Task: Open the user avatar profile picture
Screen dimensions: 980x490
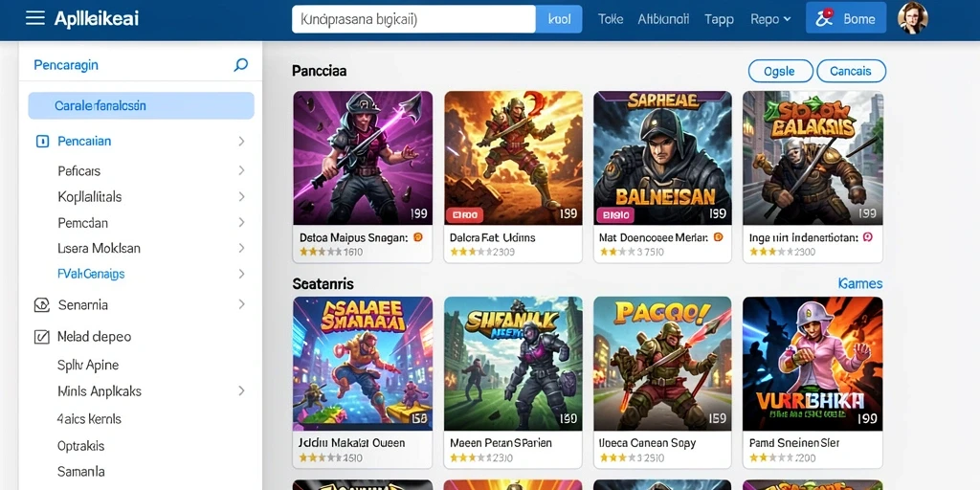Action: 912,18
